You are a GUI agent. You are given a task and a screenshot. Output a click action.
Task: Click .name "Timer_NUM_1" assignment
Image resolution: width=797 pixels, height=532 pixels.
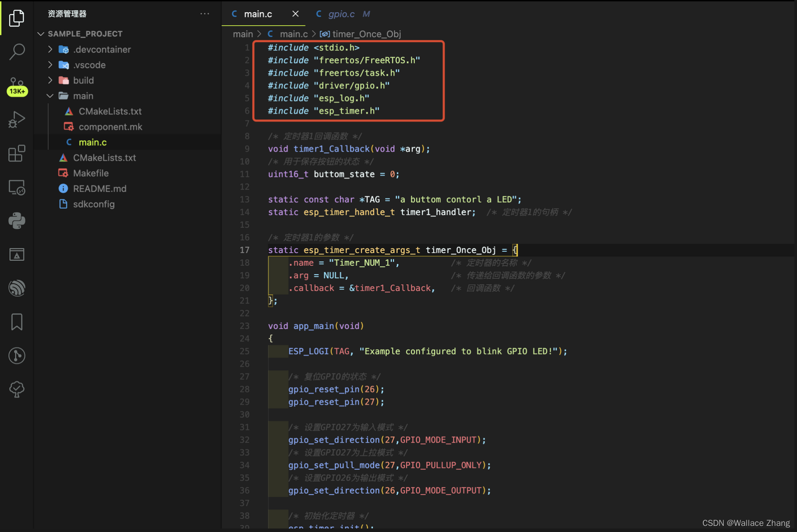pyautogui.click(x=344, y=263)
